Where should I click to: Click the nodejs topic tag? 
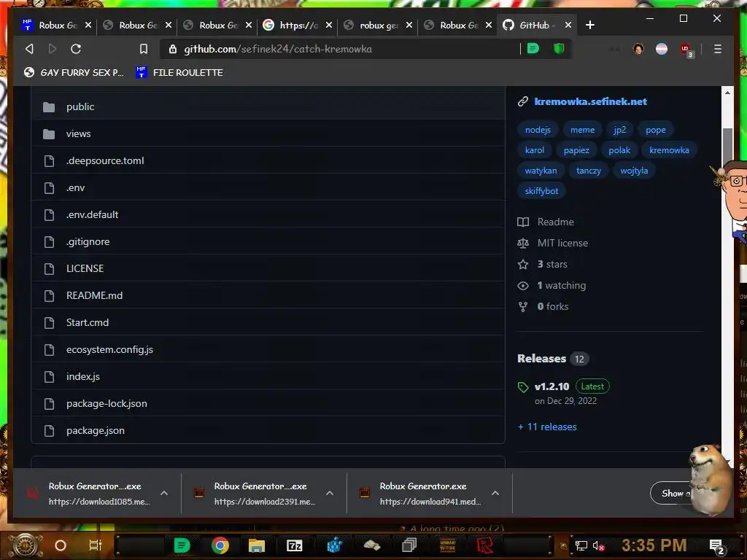point(538,130)
